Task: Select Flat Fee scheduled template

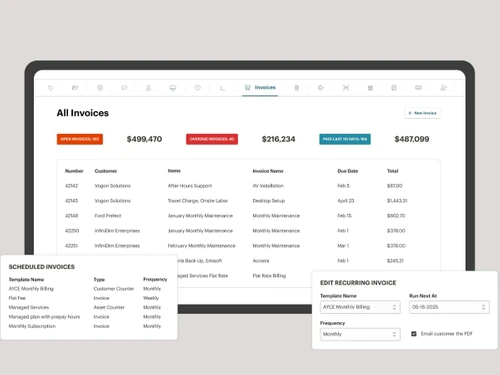Action: [x=17, y=298]
